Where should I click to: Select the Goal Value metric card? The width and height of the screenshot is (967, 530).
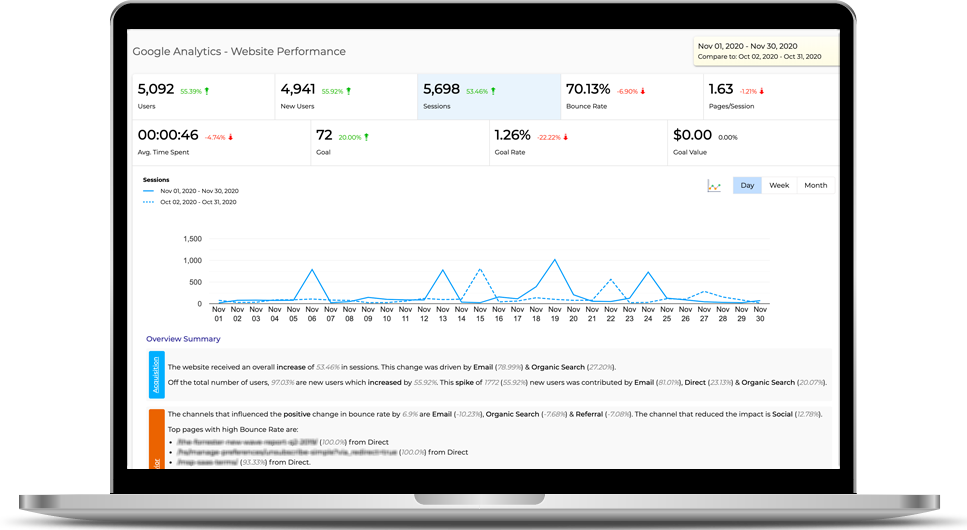[x=753, y=143]
